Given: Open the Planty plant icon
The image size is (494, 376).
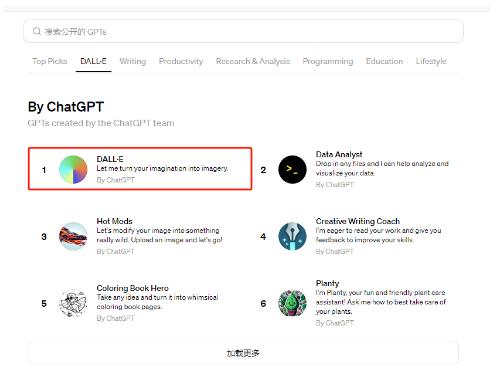Looking at the screenshot, I should [292, 303].
